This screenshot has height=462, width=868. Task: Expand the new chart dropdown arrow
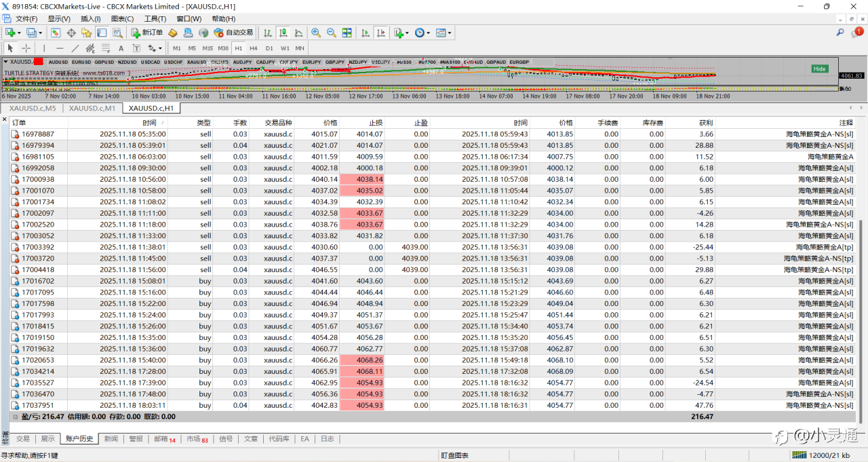pyautogui.click(x=19, y=33)
